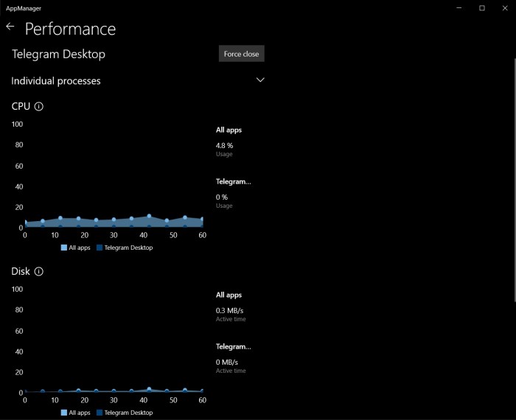Screen dimensions: 516x420
Task: Click All apps heading in Disk section
Action: coord(229,295)
